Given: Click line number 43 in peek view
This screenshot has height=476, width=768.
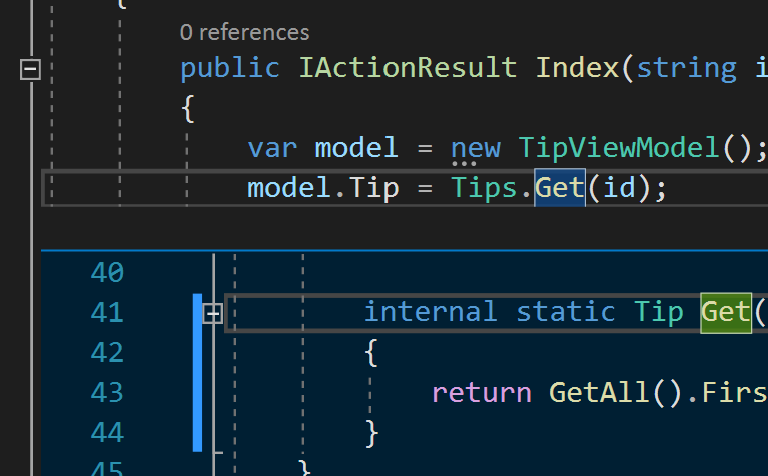Looking at the screenshot, I should coord(107,393).
